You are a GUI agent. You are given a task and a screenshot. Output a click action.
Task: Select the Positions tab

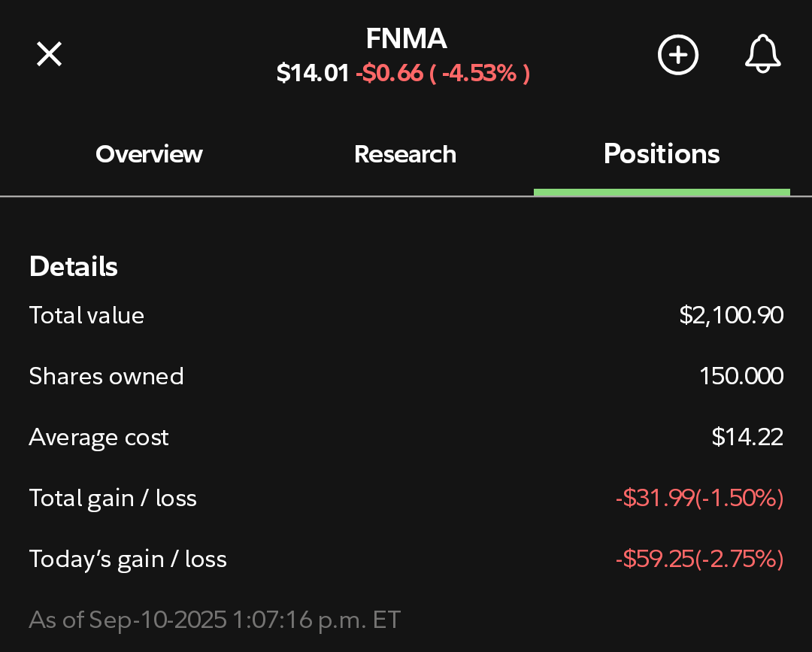tap(662, 154)
